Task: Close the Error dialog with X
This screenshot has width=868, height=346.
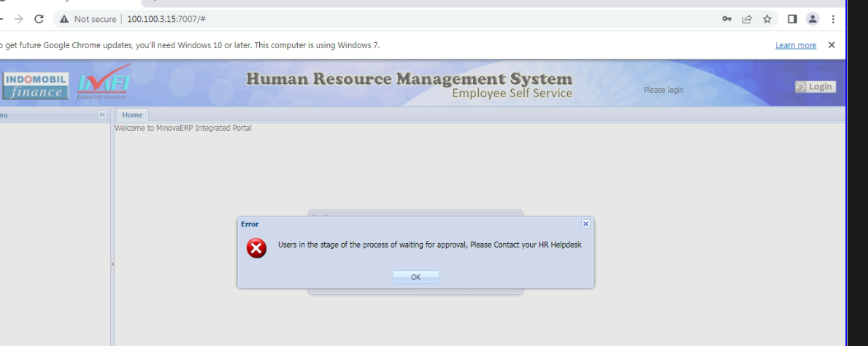Action: (585, 223)
